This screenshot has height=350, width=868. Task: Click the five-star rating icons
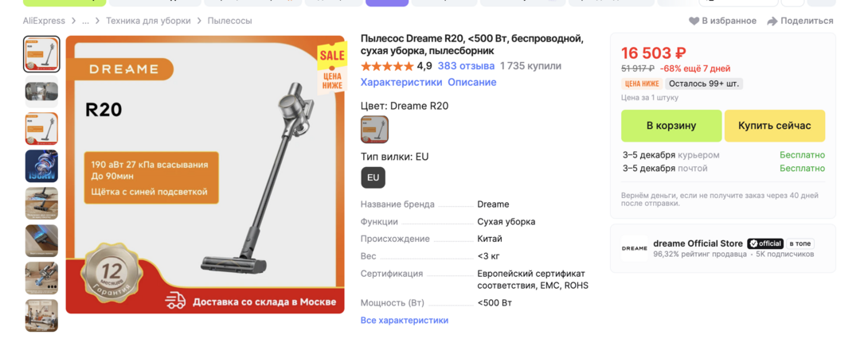coord(387,66)
